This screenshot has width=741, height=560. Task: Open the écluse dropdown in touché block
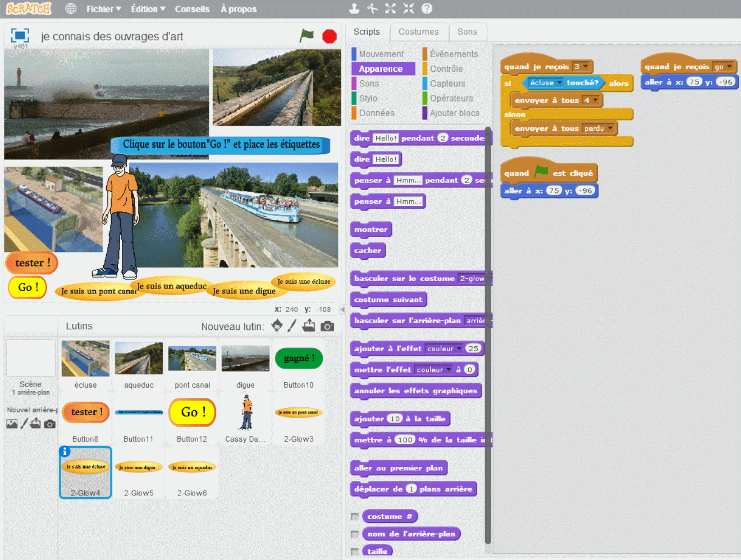(559, 83)
